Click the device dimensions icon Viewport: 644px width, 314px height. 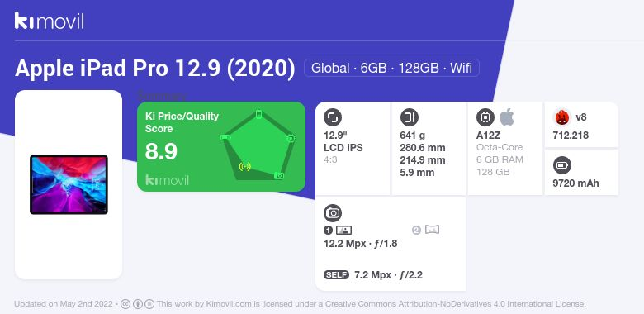click(409, 117)
